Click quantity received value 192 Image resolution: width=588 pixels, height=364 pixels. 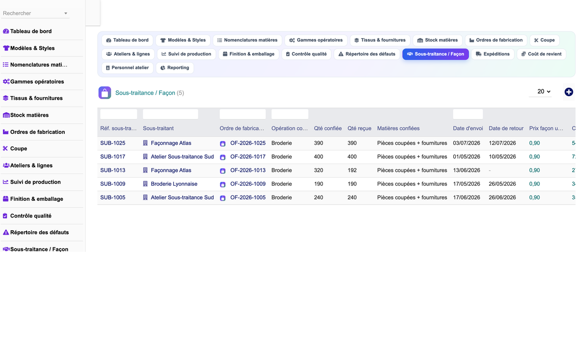[x=352, y=170]
